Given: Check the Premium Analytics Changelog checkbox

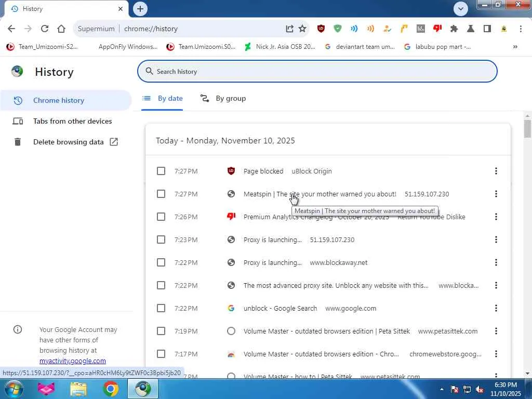Looking at the screenshot, I should (161, 217).
